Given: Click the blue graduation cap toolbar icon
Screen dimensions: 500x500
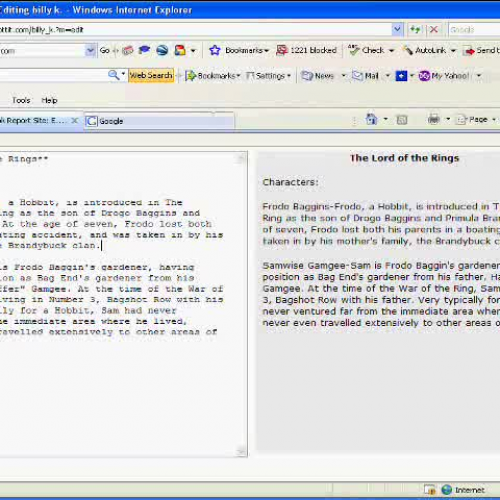Looking at the screenshot, I should [x=144, y=50].
